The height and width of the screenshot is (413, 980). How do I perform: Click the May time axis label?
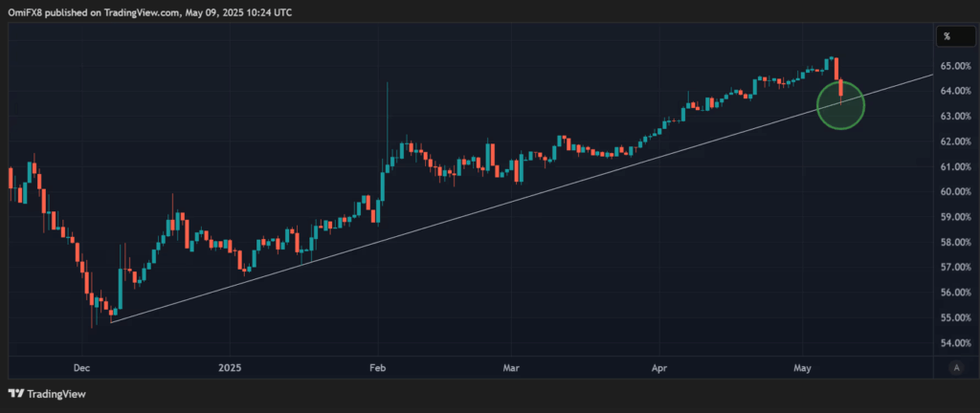pos(802,368)
